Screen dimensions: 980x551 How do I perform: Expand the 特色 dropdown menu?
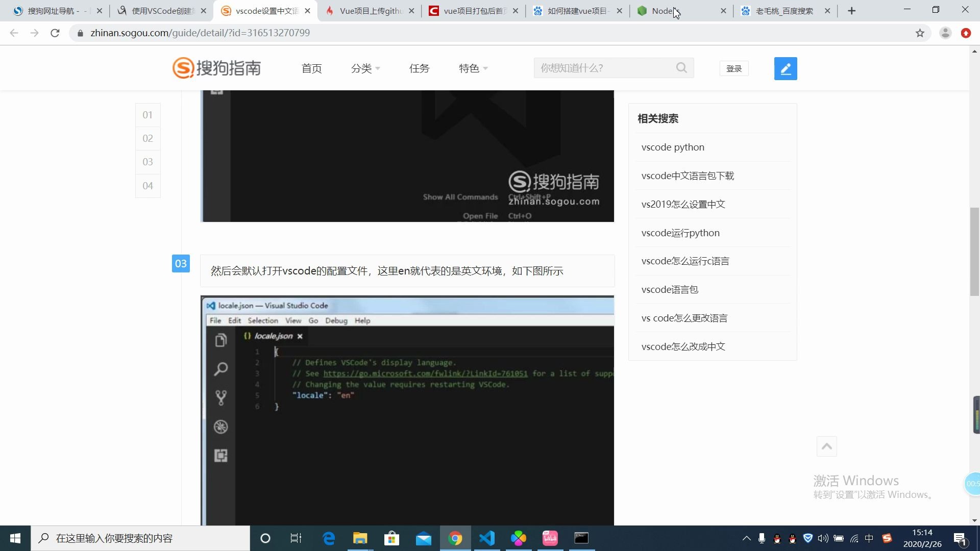coord(473,68)
